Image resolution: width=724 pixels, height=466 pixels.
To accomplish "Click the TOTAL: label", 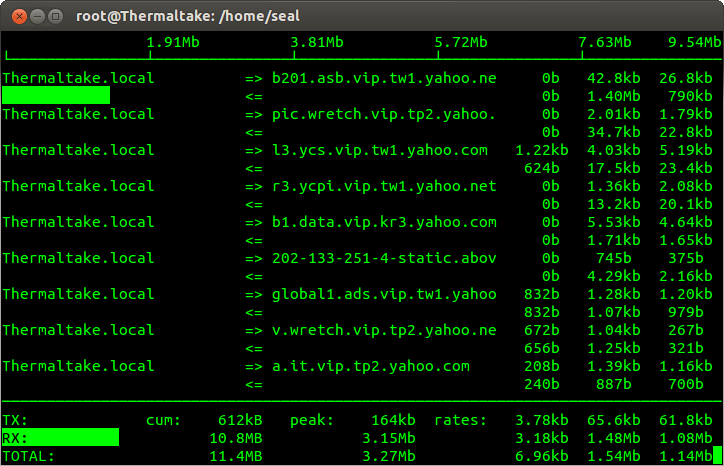I will click(x=29, y=456).
